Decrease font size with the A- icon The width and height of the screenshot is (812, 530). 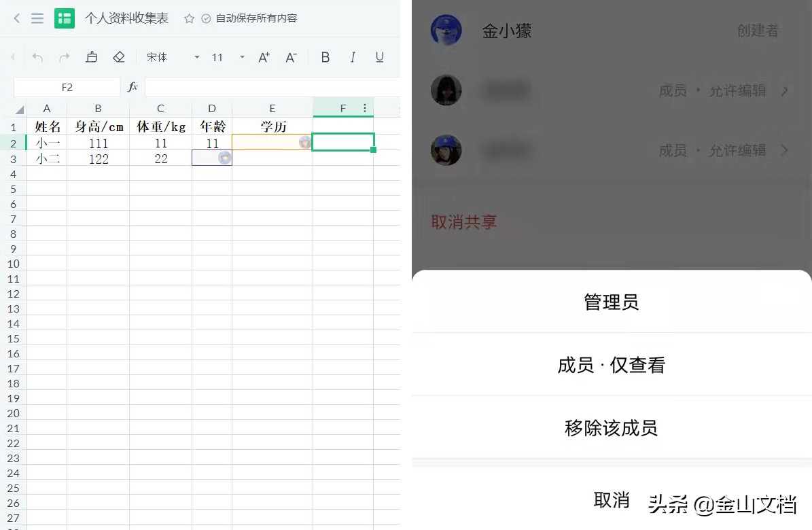point(291,57)
